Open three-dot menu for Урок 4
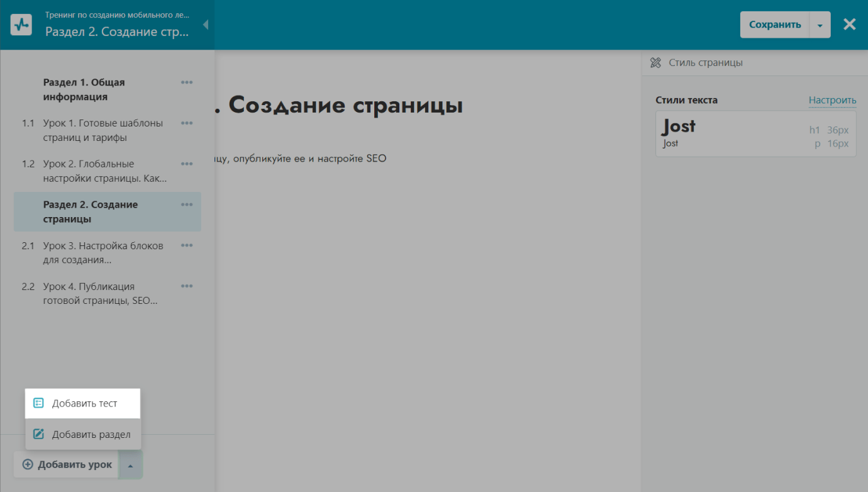 [x=187, y=286]
